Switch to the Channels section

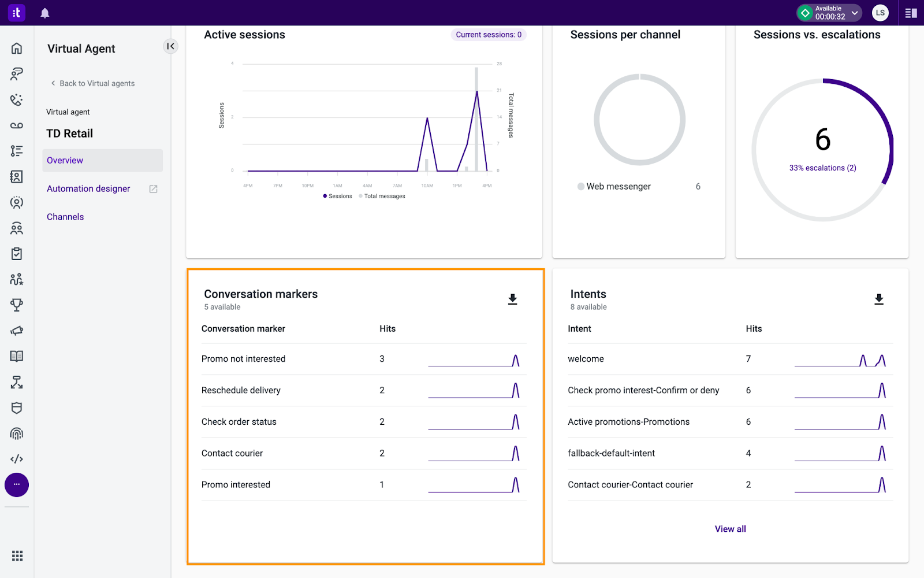65,216
